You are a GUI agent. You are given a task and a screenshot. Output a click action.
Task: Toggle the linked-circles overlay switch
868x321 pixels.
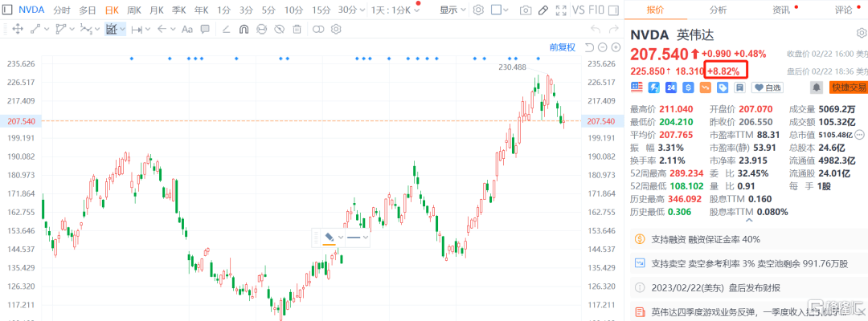pos(318,29)
